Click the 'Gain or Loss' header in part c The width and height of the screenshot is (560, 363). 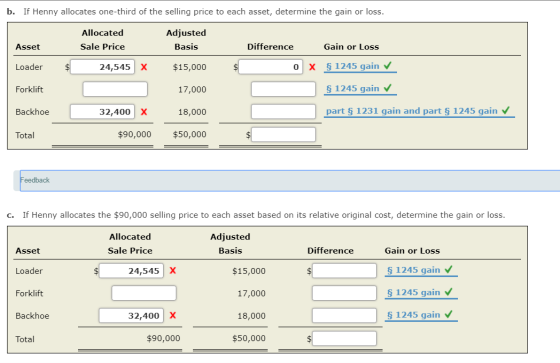point(412,251)
